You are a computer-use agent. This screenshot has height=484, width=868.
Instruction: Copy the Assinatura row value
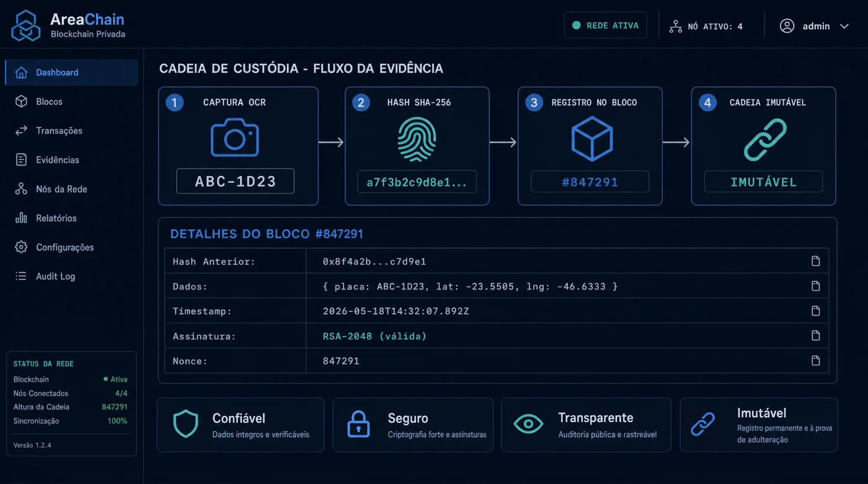coord(816,335)
